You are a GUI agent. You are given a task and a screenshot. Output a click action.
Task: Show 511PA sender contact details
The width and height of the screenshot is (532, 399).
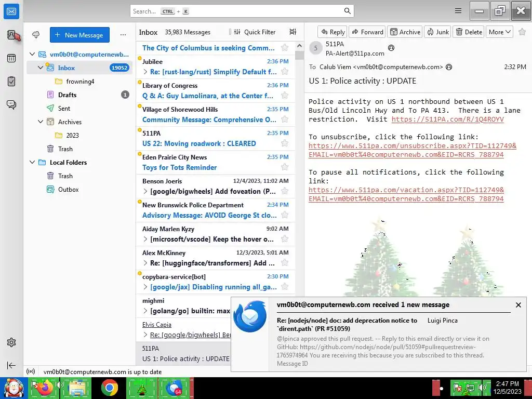(x=391, y=48)
